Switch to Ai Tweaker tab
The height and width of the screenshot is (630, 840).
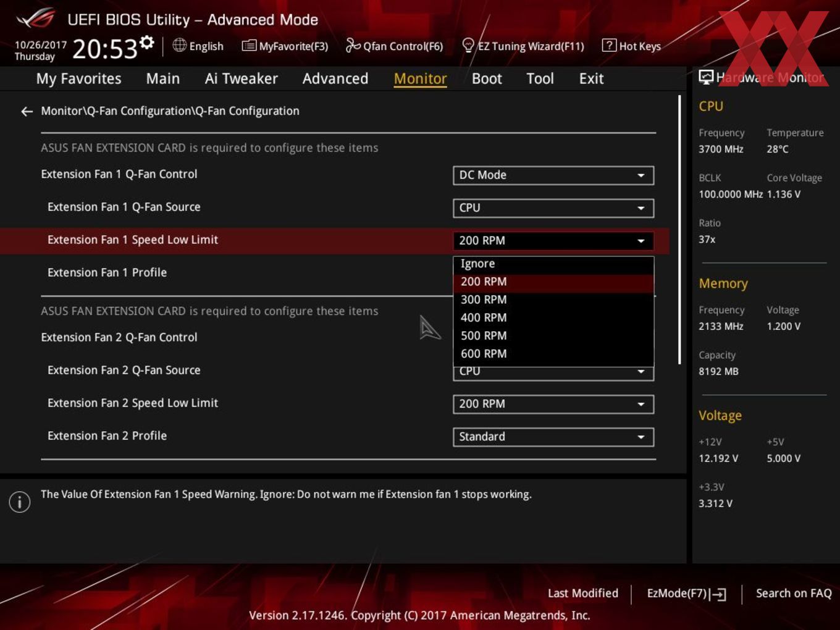pyautogui.click(x=241, y=79)
